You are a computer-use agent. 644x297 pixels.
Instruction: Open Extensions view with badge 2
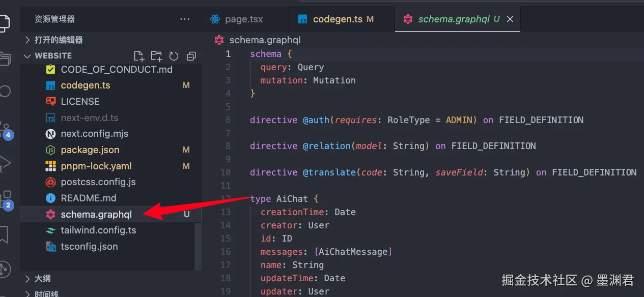5,200
